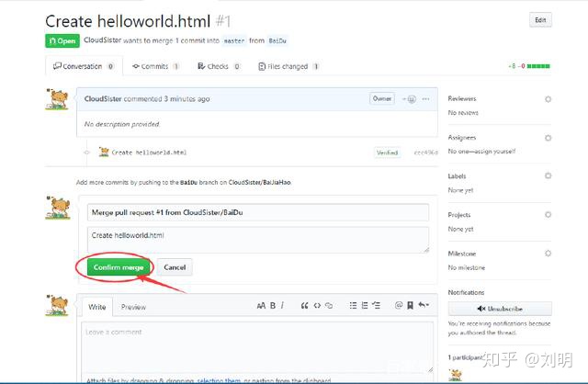This screenshot has height=384, width=588.
Task: Click the Open status badge
Action: pyautogui.click(x=62, y=40)
